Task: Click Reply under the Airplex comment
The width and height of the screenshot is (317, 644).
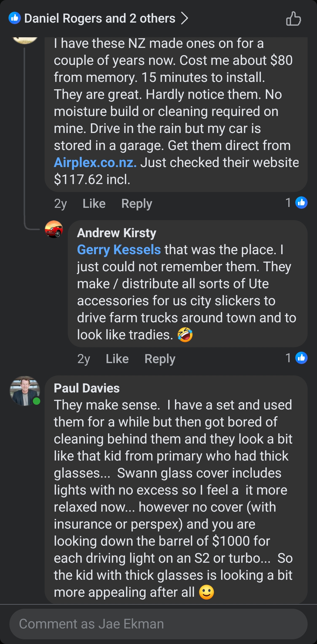Action: click(136, 203)
